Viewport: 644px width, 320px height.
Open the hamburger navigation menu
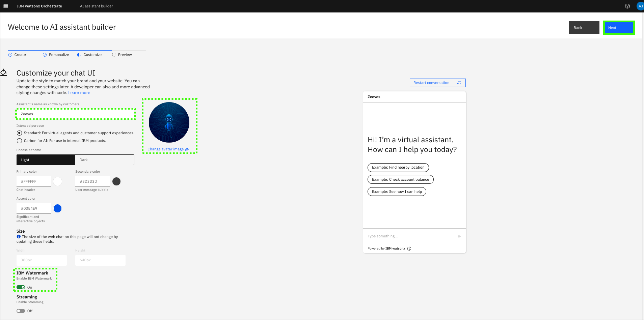pos(5,6)
